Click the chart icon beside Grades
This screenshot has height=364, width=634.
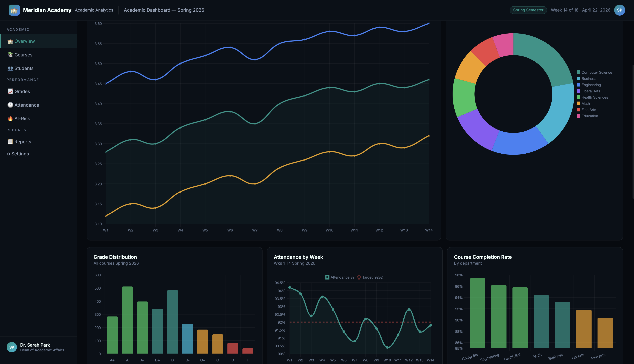(x=10, y=91)
